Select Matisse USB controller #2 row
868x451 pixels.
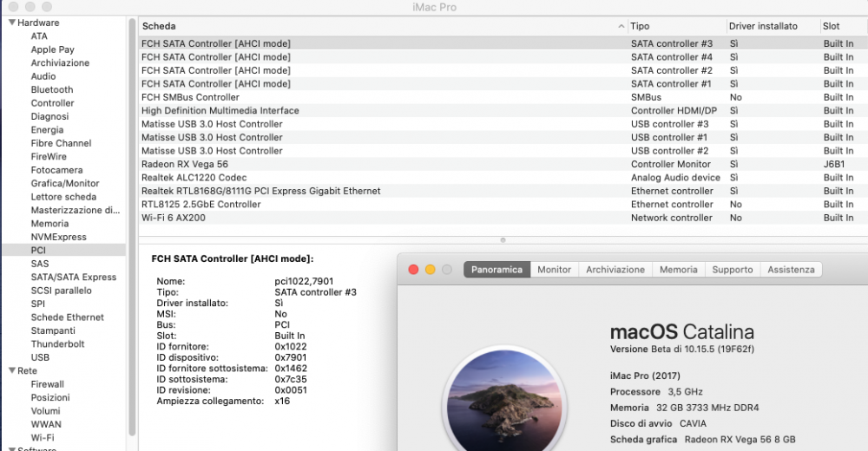[x=503, y=151]
